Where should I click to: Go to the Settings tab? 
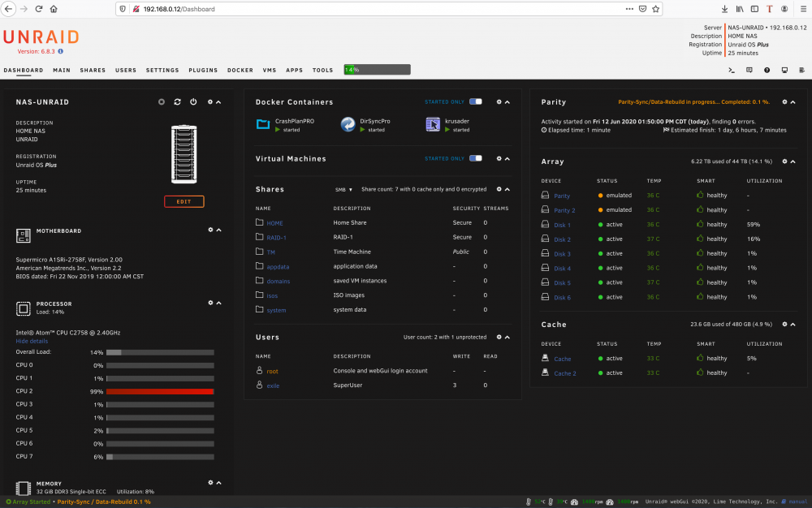[x=162, y=71]
